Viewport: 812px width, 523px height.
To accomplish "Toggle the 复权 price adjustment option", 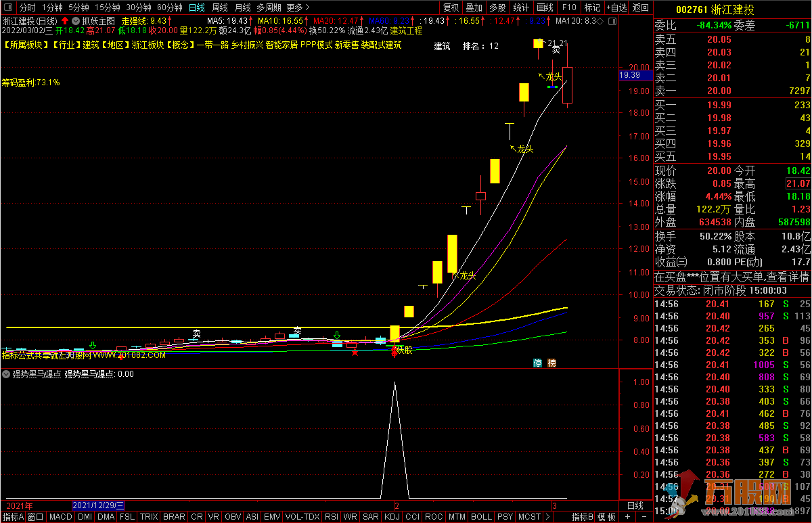I will 451,7.
